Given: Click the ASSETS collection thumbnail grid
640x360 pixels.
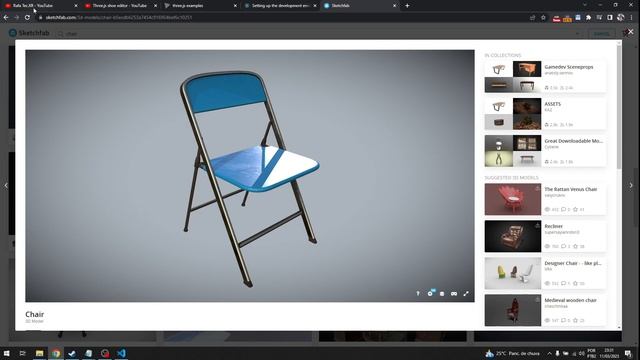Looking at the screenshot, I should coord(513,114).
